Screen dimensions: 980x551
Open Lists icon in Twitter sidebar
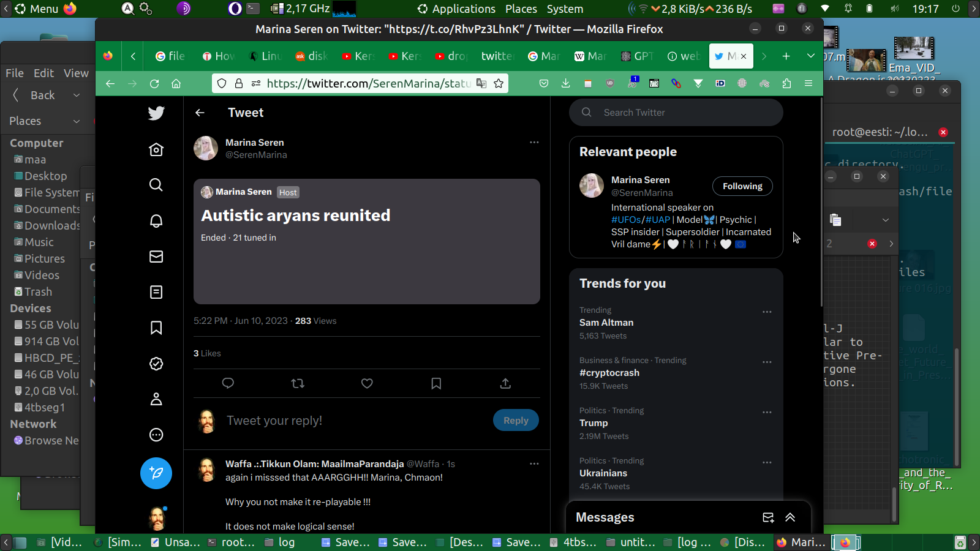point(156,292)
